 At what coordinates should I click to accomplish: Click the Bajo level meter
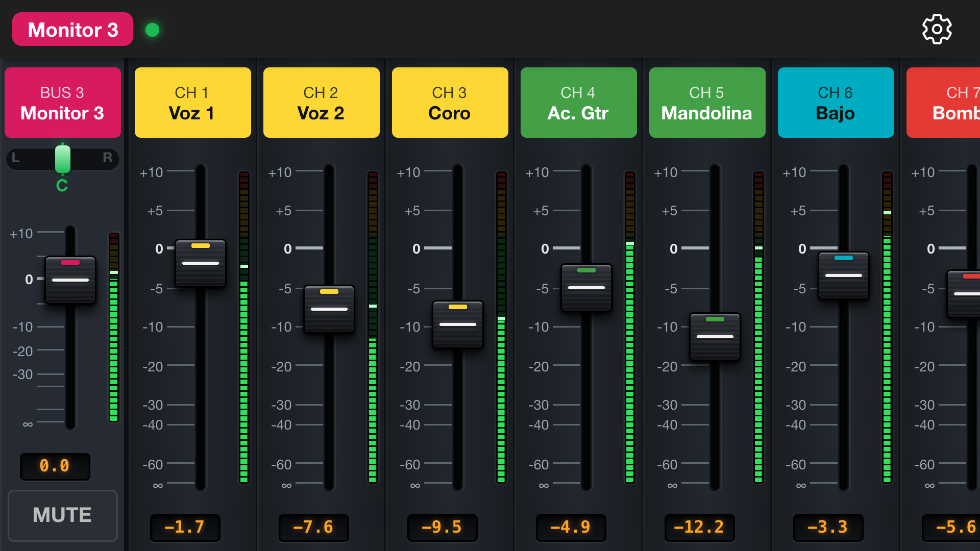887,327
